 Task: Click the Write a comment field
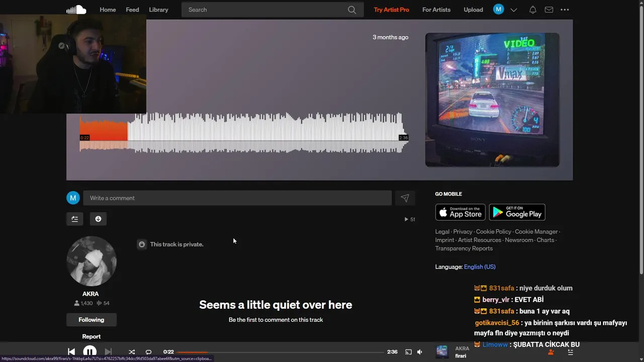pos(237,198)
